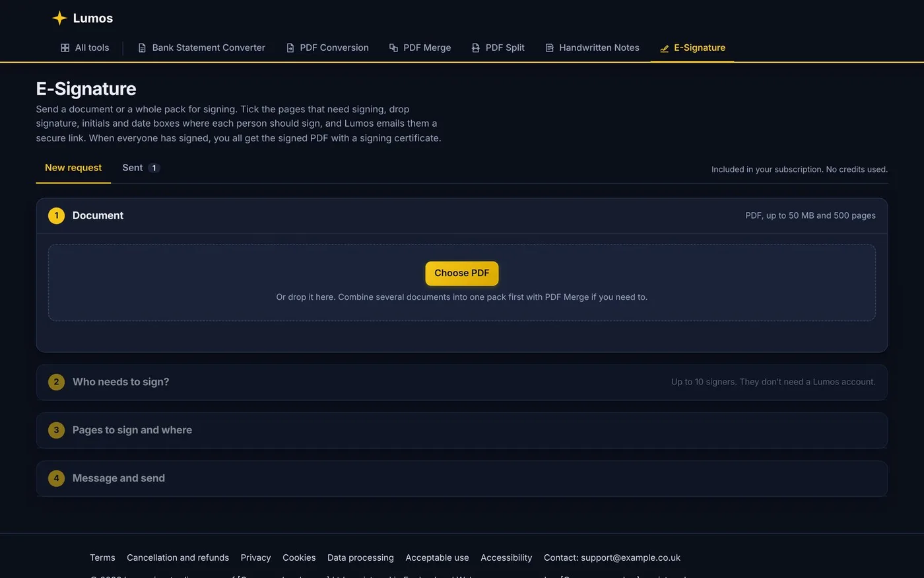Open the Cookies link
This screenshot has height=578, width=924.
pyautogui.click(x=299, y=558)
